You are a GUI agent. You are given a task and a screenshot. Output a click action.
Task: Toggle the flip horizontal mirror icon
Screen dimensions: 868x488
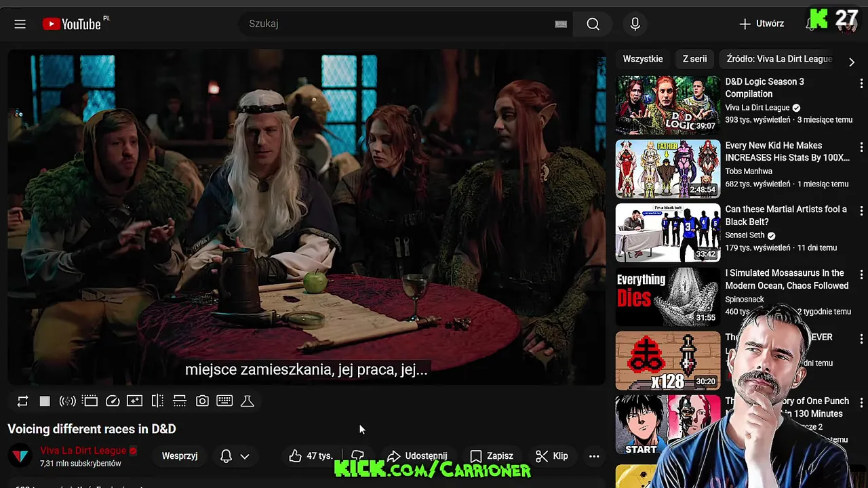pos(157,401)
